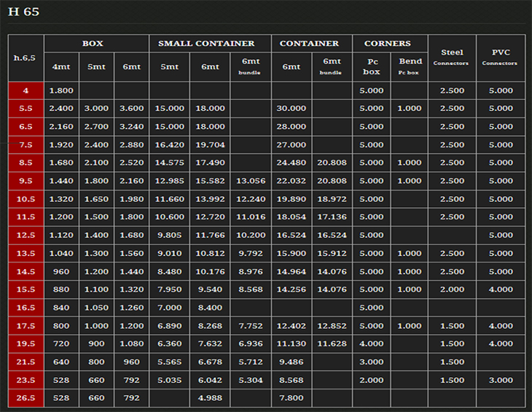532x412 pixels.
Task: Click the H 65 heading
Action: point(23,12)
